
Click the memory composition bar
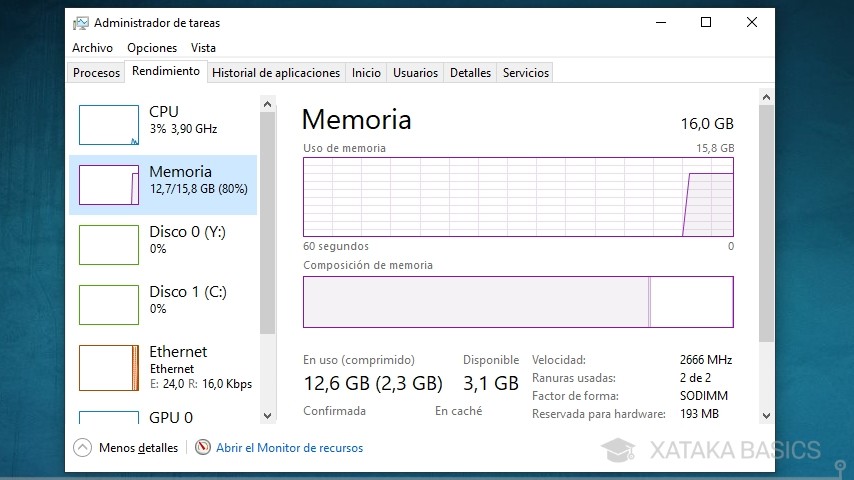[518, 302]
